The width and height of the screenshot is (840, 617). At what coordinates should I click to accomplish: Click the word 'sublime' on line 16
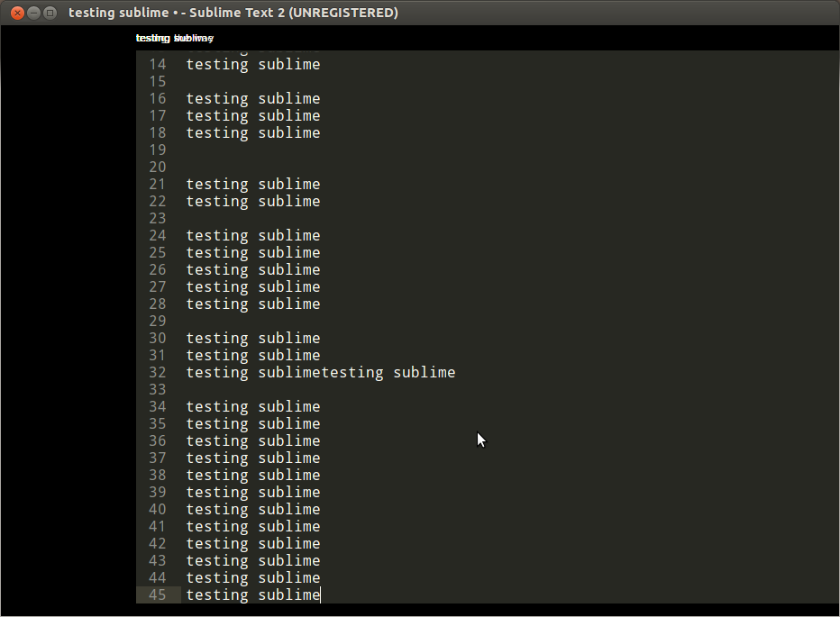pyautogui.click(x=288, y=99)
